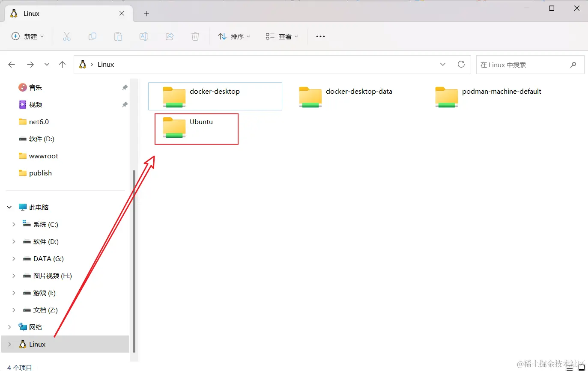Go back with the left arrow
The image size is (588, 371).
click(12, 65)
